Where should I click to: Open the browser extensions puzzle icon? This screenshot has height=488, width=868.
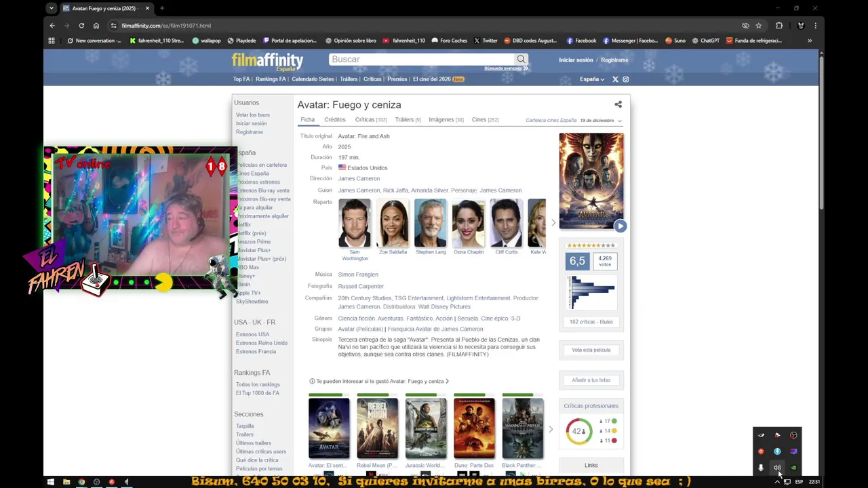(x=779, y=26)
